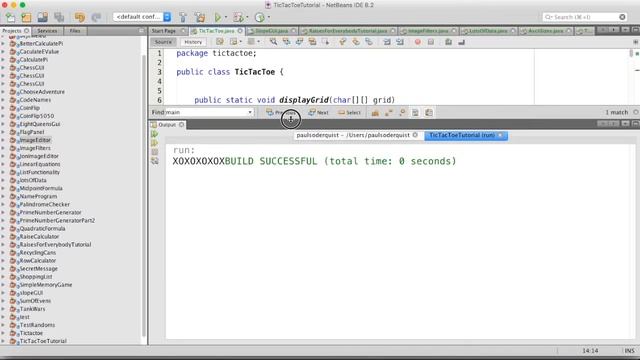
Task: Switch to the ImageFilters.java editor tab
Action: (428, 31)
